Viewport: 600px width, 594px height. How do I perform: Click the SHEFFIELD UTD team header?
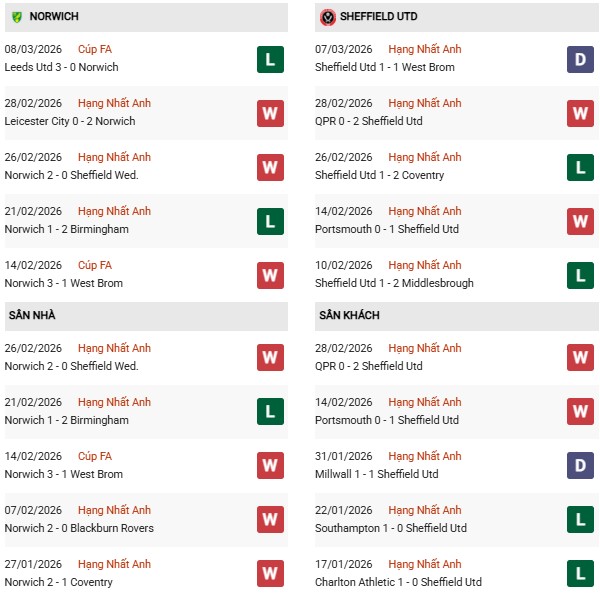[381, 17]
